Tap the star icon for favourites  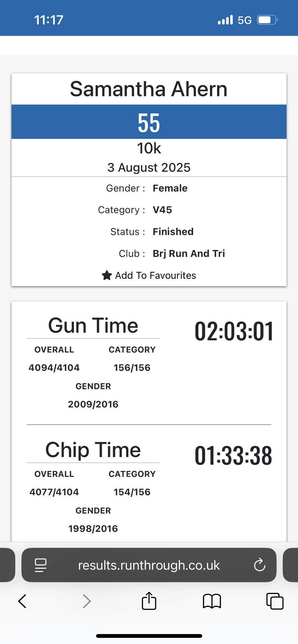coord(107,275)
